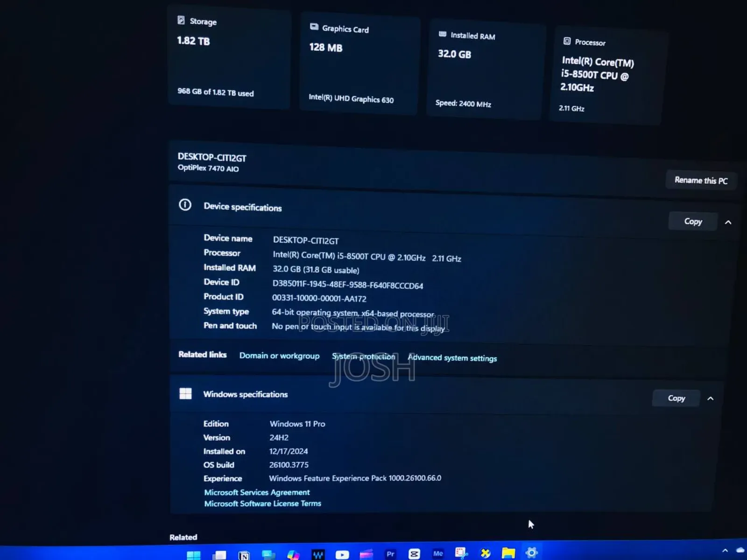Open Microsoft Software License Terms
This screenshot has height=560, width=747.
(262, 504)
